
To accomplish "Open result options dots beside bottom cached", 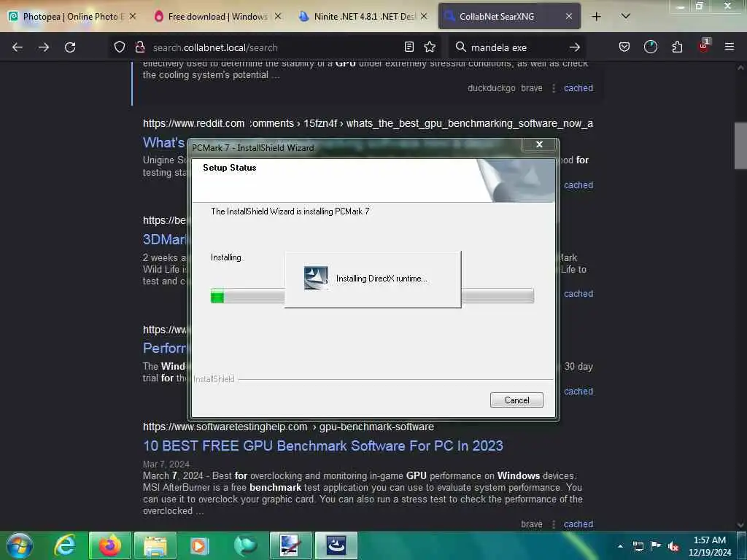I will (x=554, y=524).
